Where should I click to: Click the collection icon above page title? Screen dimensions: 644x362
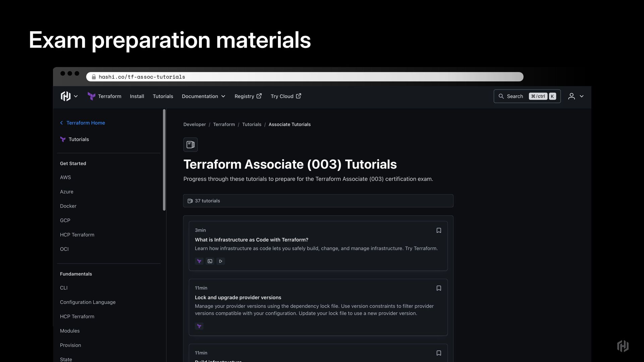click(x=191, y=144)
